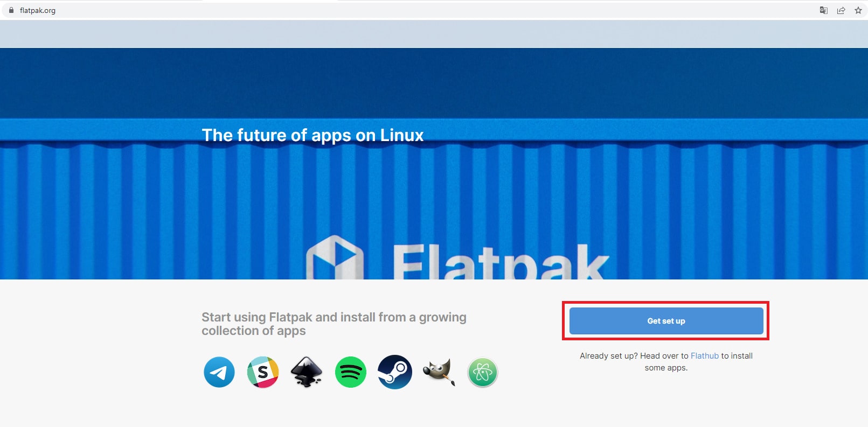Click the GIMP app icon
Image resolution: width=868 pixels, height=427 pixels.
[439, 372]
